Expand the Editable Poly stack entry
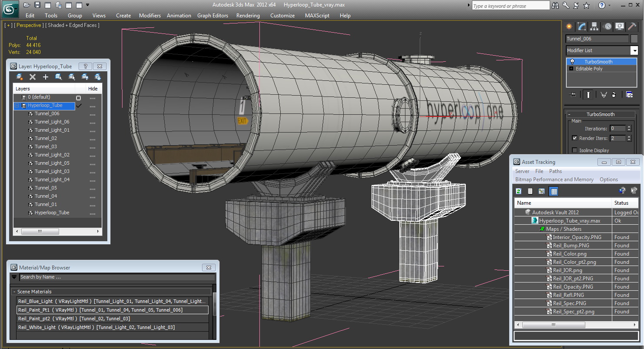This screenshot has height=349, width=644. point(571,69)
